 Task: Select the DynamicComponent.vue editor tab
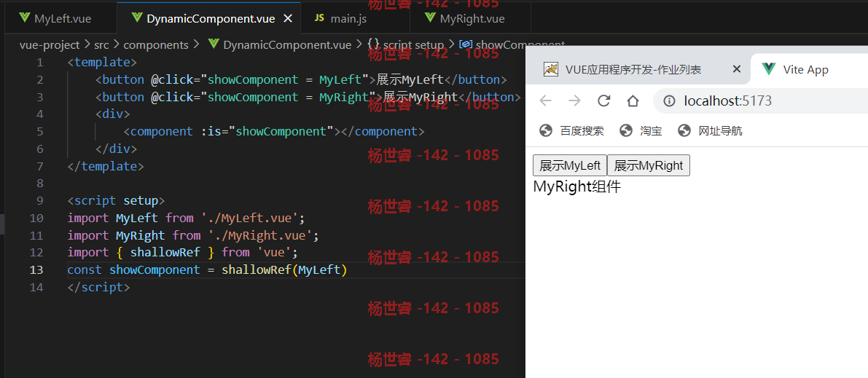(209, 18)
